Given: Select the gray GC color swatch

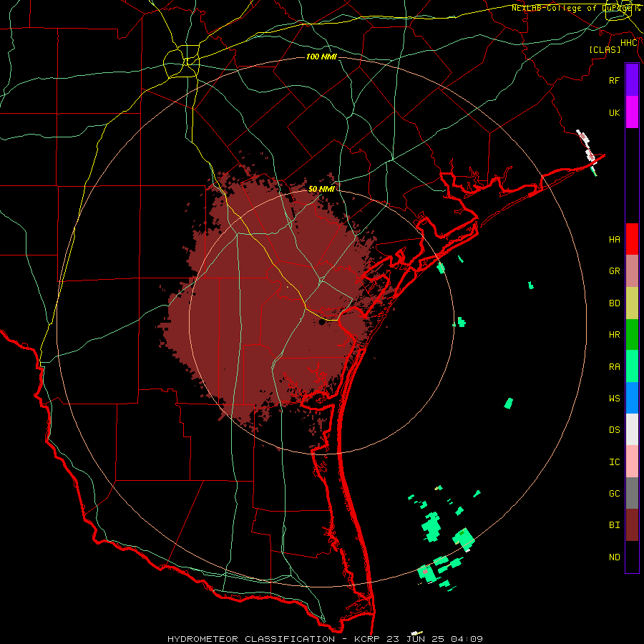Looking at the screenshot, I should pyautogui.click(x=632, y=493).
